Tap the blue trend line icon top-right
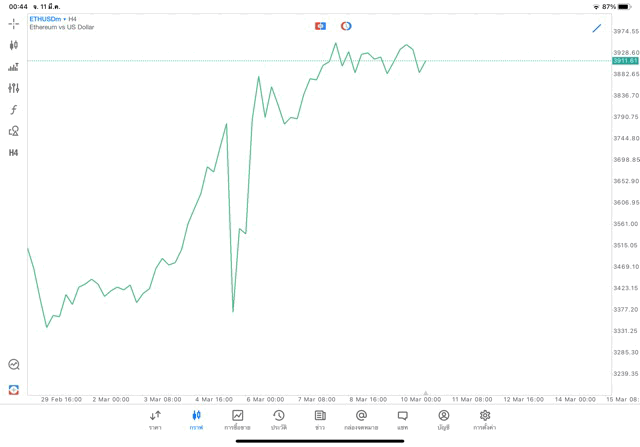 pyautogui.click(x=597, y=28)
